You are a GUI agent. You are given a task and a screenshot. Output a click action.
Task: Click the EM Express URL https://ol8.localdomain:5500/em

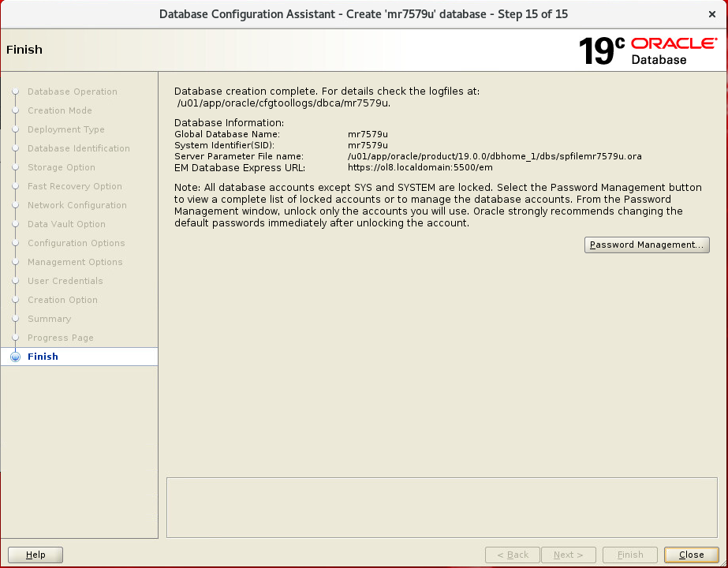420,168
